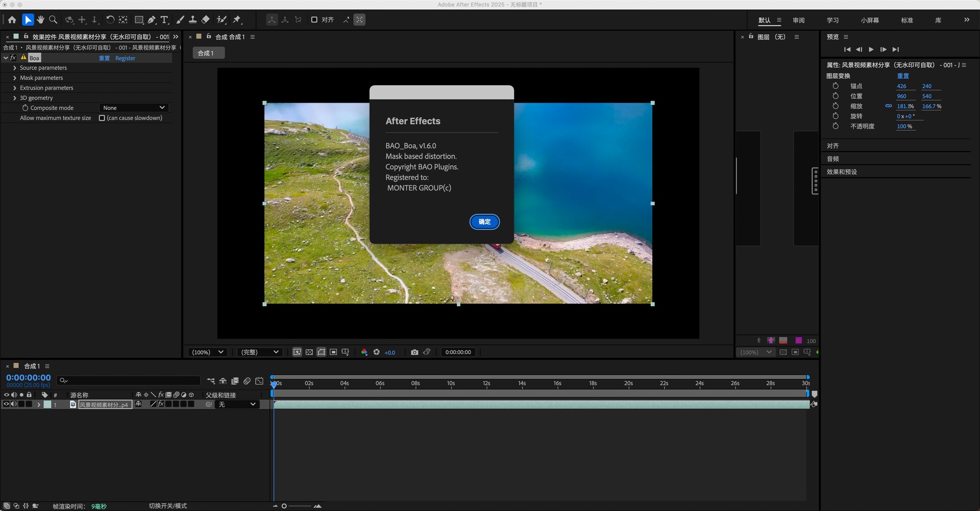Switch to 学习 workspace

coord(833,20)
